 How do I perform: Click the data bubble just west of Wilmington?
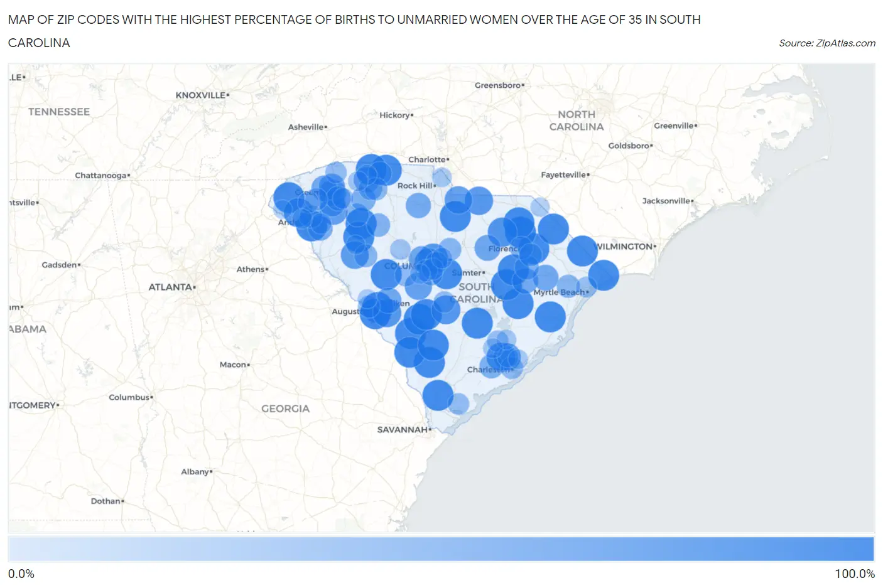click(x=582, y=251)
